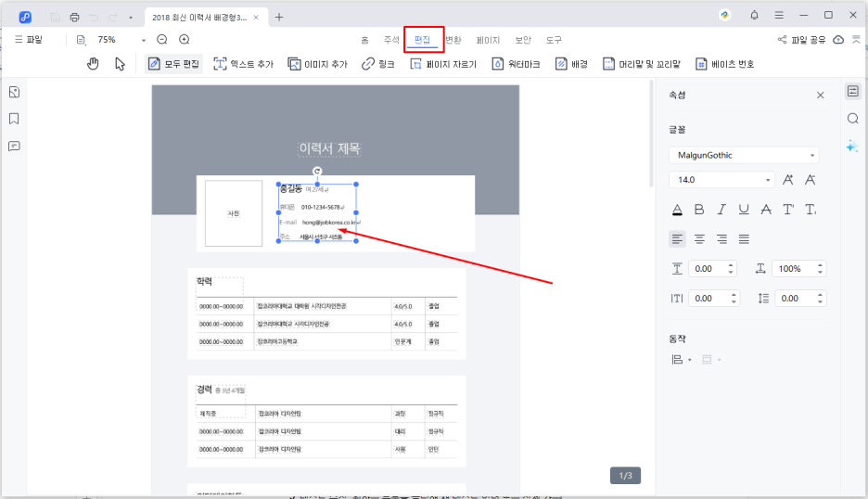Click the 파일 공유 share button
This screenshot has width=868, height=499.
pos(801,40)
